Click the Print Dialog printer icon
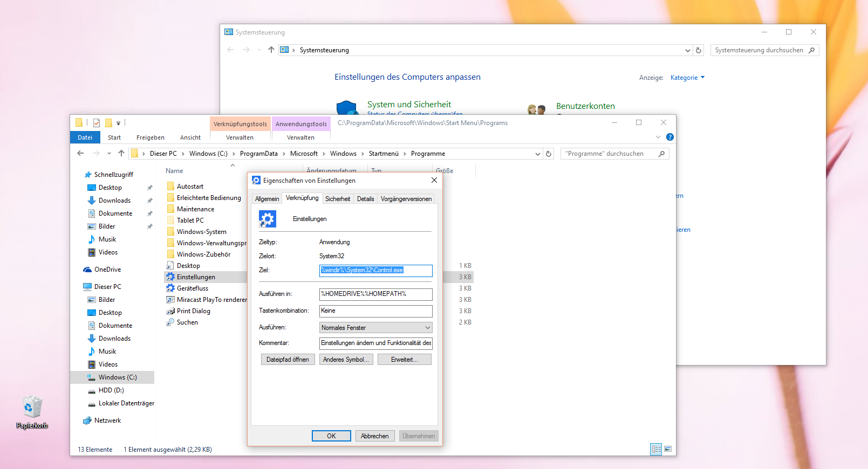The image size is (868, 469). (x=170, y=311)
